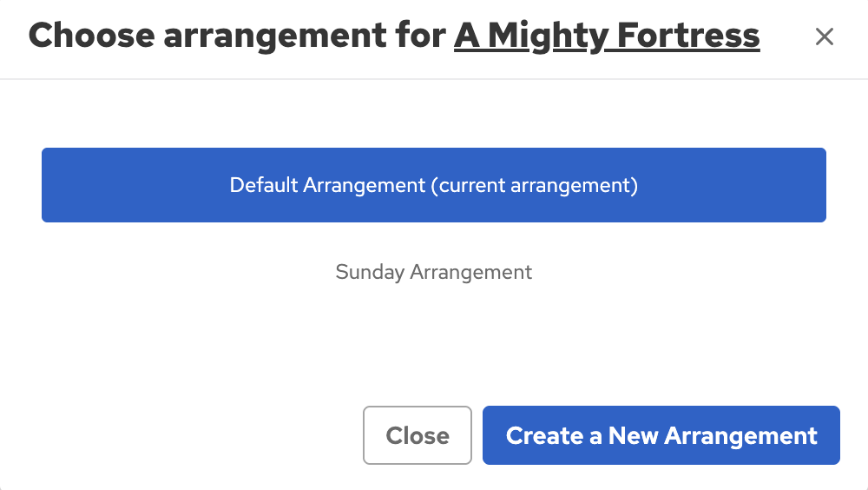Select Sunday Arrangement from the list
Screen dimensions: 868x490
434,272
